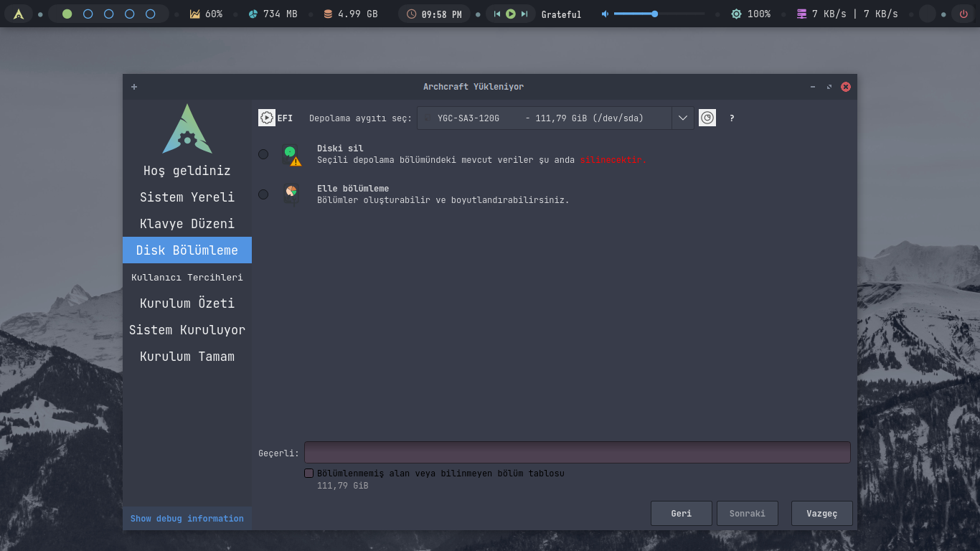Image resolution: width=980 pixels, height=551 pixels.
Task: Switch to the fourth workspace circle
Action: pos(130,14)
